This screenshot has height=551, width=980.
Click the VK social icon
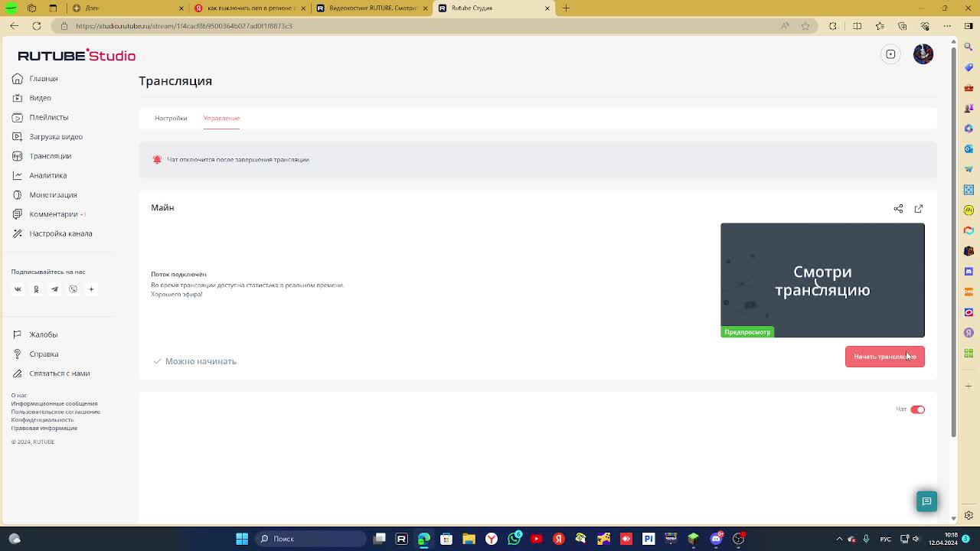click(x=18, y=289)
